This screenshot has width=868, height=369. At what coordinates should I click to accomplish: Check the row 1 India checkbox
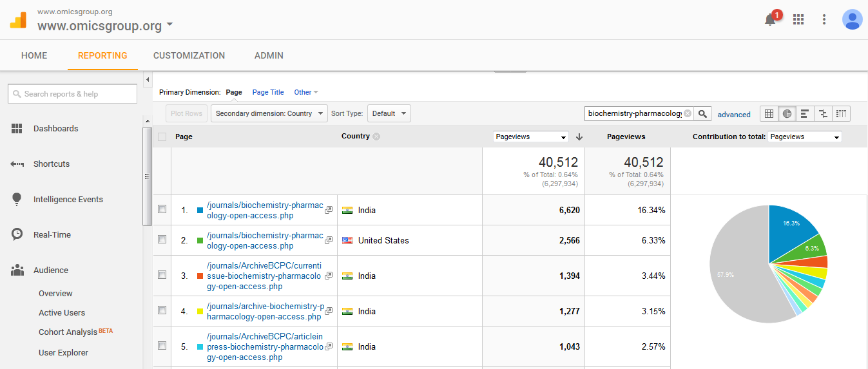tap(162, 209)
